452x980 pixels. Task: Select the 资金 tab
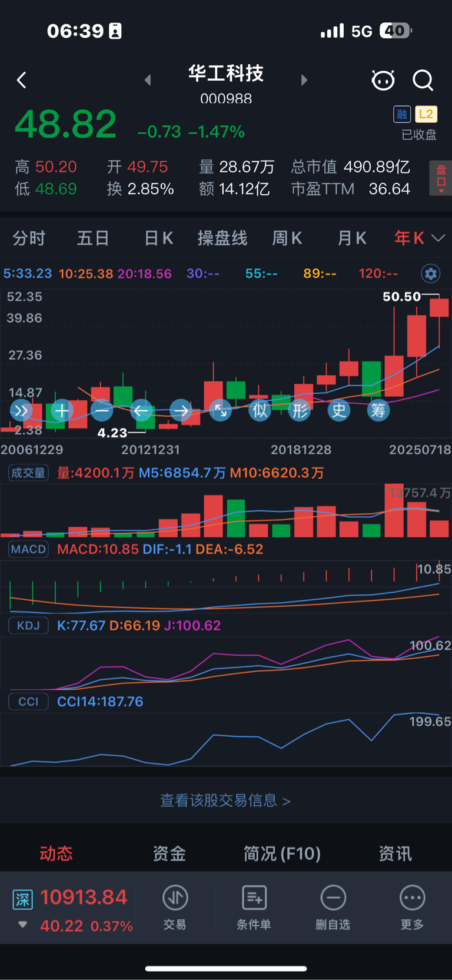pyautogui.click(x=169, y=853)
